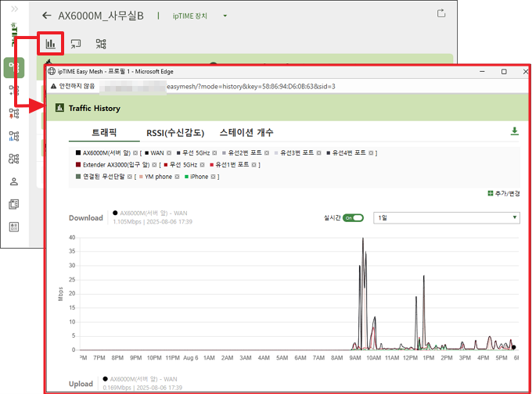532x394 pixels.
Task: Click the screen redirect icon next to the chart icon
Action: click(76, 44)
